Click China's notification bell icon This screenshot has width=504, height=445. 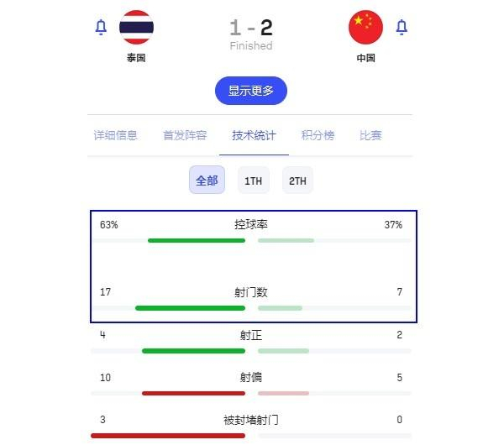[402, 28]
